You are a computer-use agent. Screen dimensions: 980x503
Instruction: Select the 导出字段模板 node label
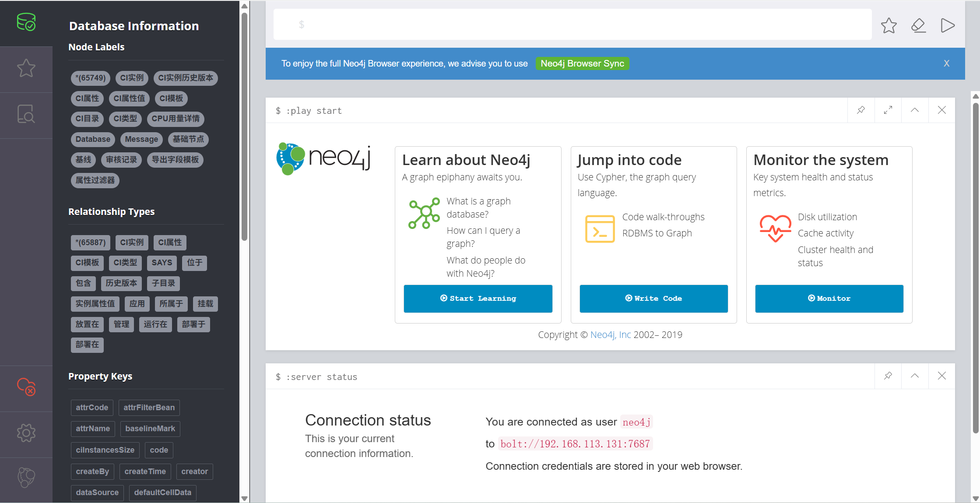coord(175,160)
